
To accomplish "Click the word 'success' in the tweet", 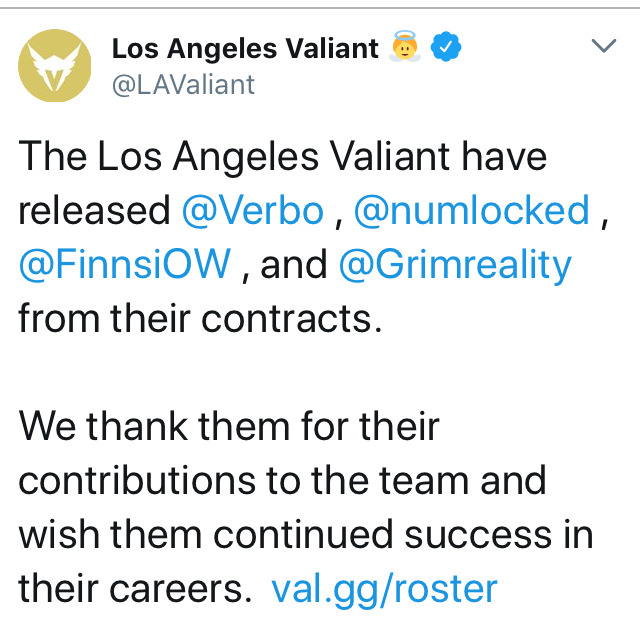I will (x=461, y=534).
